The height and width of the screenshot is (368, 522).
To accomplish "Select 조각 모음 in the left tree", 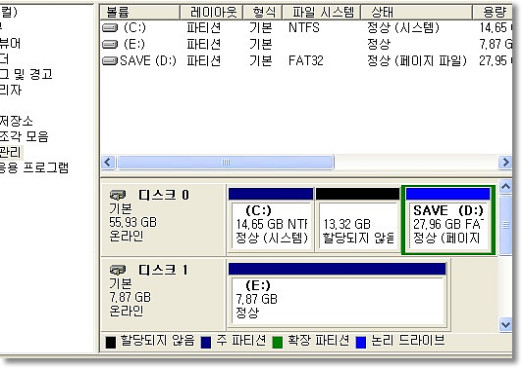I will coord(24,136).
